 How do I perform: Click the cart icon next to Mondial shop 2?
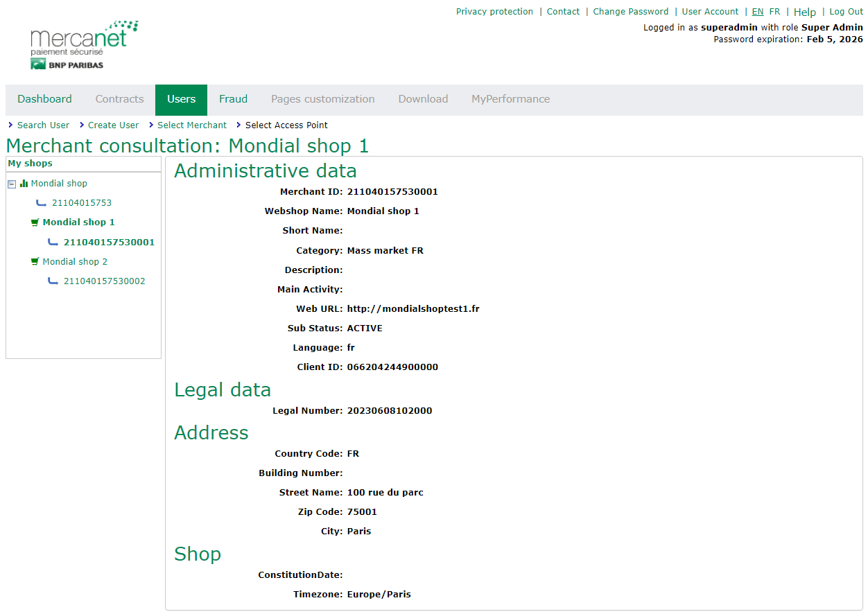click(x=35, y=262)
